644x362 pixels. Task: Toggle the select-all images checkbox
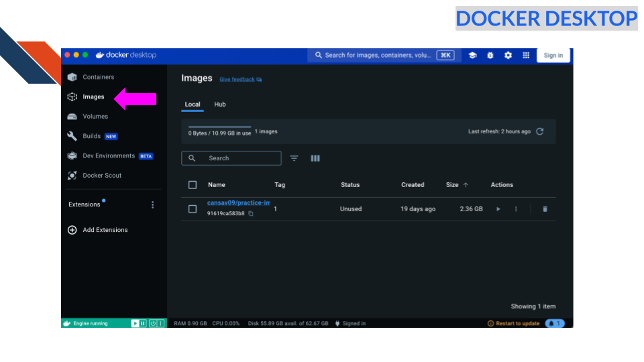193,185
